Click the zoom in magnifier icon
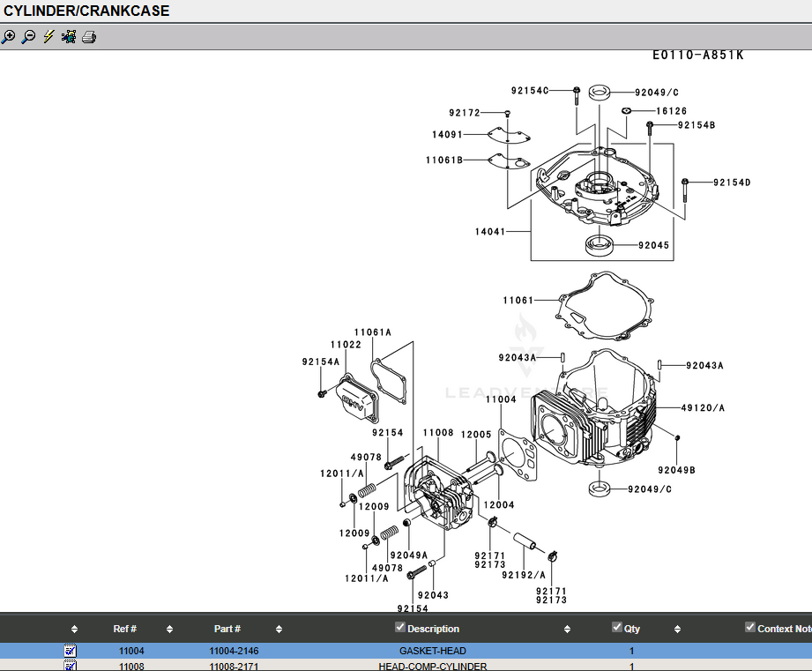This screenshot has width=812, height=671. click(x=9, y=37)
